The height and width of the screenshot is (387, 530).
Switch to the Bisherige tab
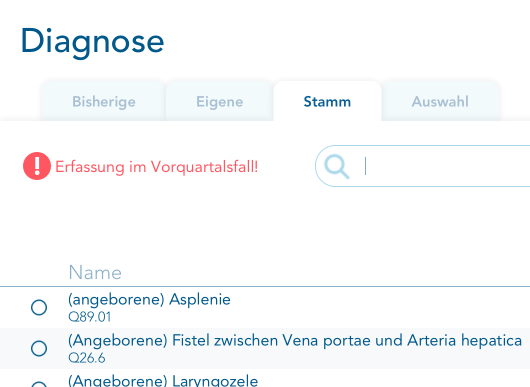coord(104,101)
